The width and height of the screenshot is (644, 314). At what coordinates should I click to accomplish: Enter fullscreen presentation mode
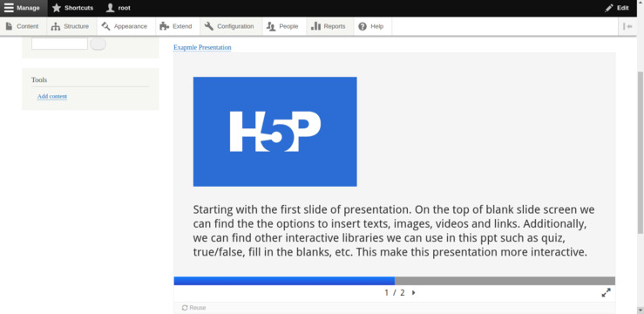(x=607, y=292)
